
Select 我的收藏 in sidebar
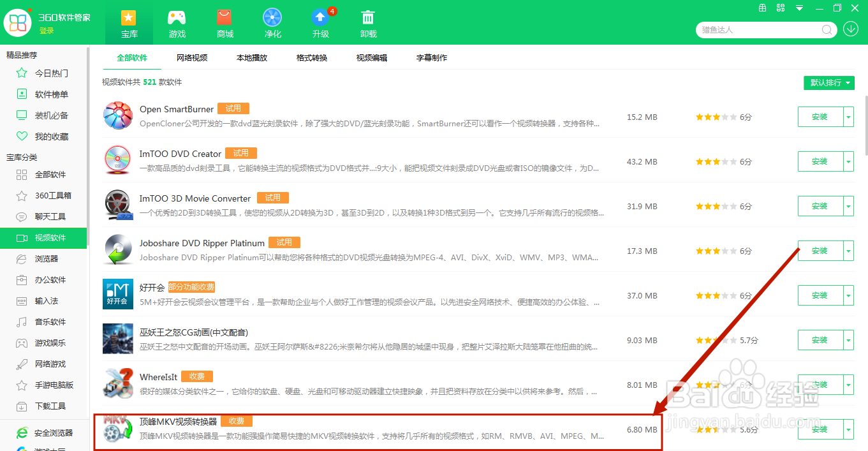(x=44, y=137)
